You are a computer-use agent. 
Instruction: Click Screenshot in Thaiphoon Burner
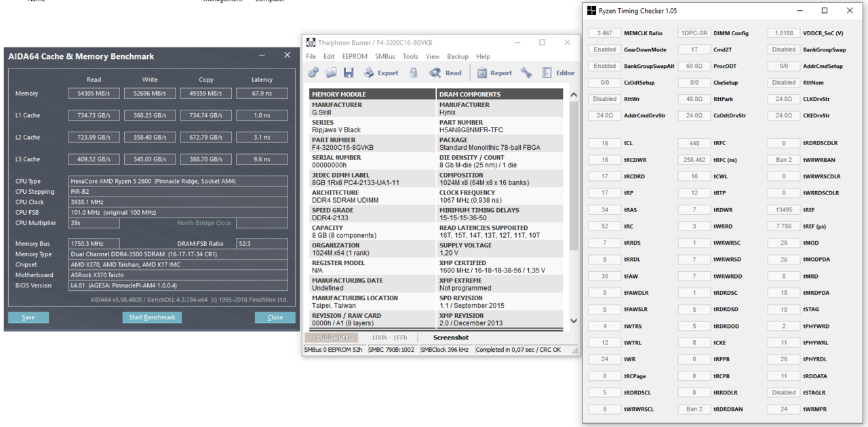[x=451, y=338]
